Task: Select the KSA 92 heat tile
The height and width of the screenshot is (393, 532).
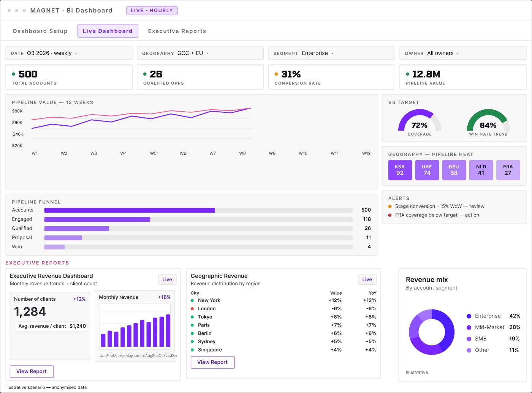Action: 400,170
